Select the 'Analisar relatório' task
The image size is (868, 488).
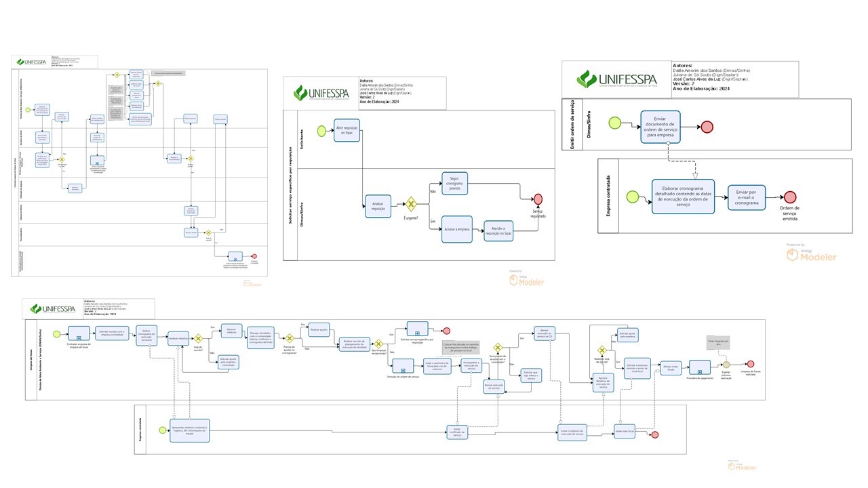point(178,338)
